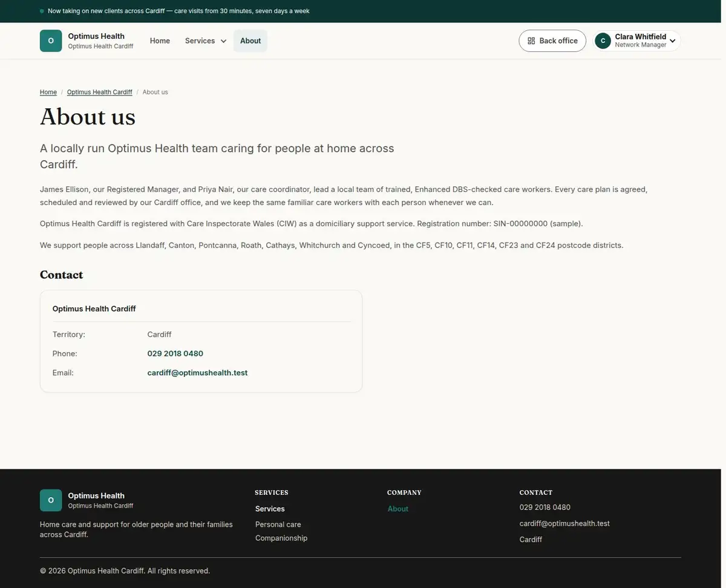
Task: Call the phone link 029 2018 0480 in card
Action: click(x=175, y=353)
